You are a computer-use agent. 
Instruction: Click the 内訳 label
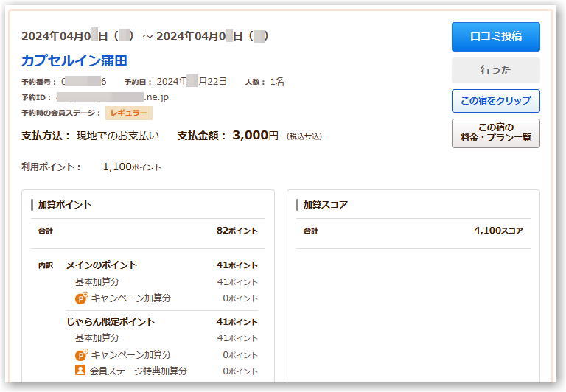pyautogui.click(x=46, y=265)
